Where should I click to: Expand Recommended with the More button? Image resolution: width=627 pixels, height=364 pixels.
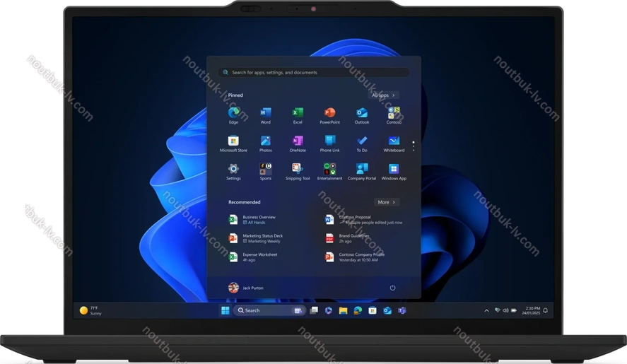[x=386, y=202]
